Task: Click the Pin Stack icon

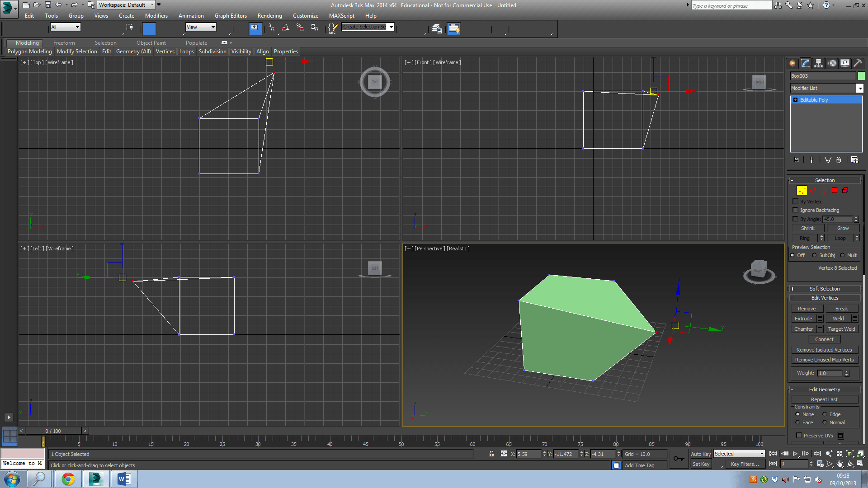Action: (796, 160)
